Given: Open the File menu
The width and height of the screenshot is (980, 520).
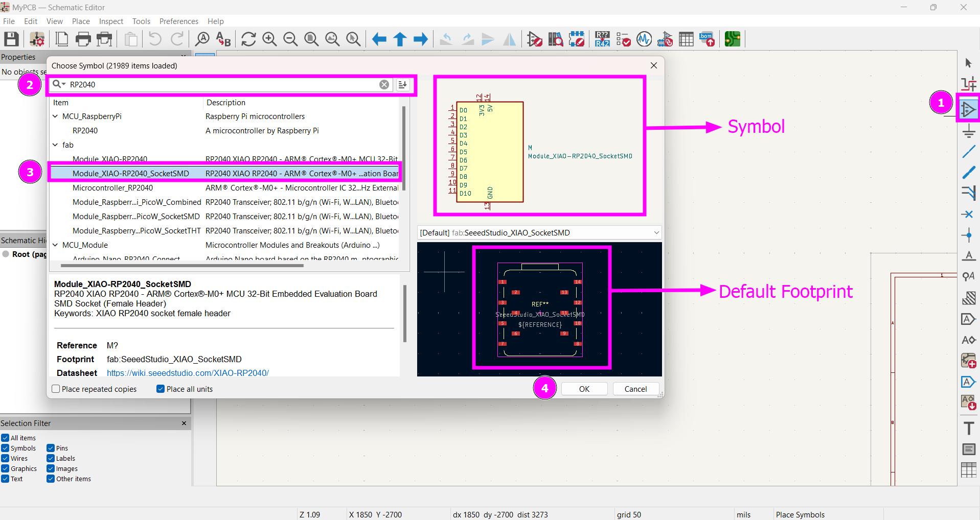Looking at the screenshot, I should 9,21.
